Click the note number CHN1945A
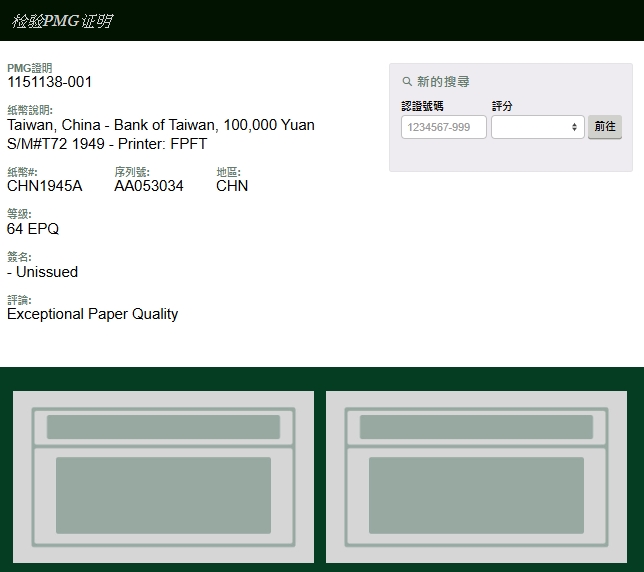The width and height of the screenshot is (644, 572). click(x=45, y=186)
